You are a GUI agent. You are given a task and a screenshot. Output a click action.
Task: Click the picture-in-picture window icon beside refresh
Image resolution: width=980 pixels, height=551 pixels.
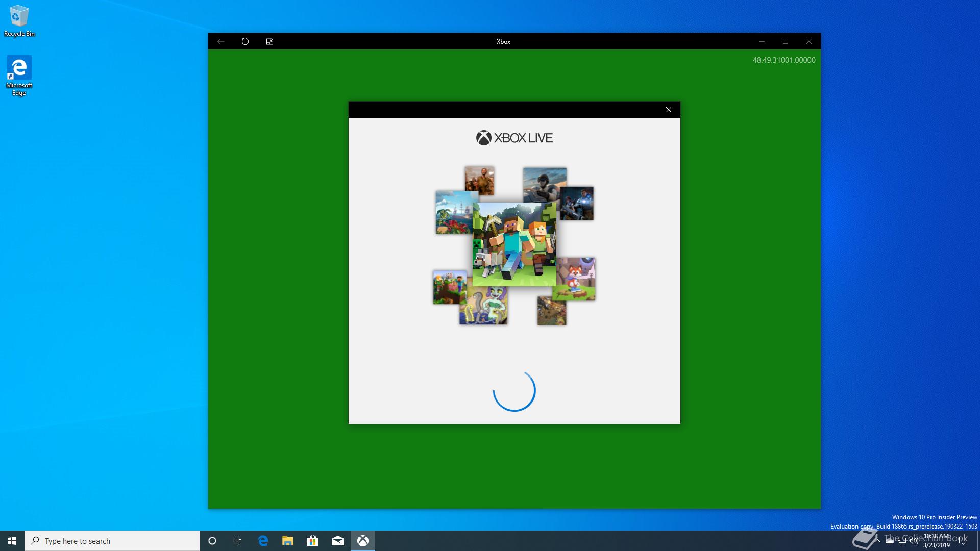[x=269, y=42]
